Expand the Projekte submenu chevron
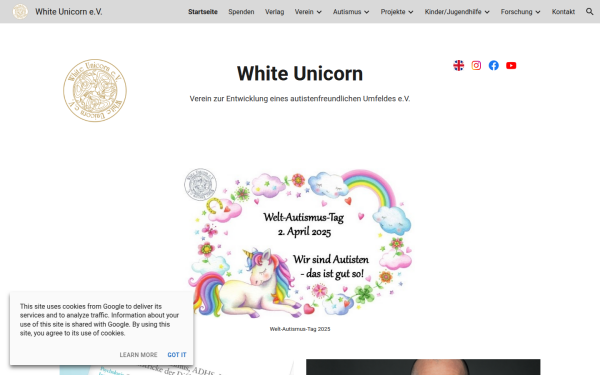Screen dimensions: 600x375 (x=411, y=12)
